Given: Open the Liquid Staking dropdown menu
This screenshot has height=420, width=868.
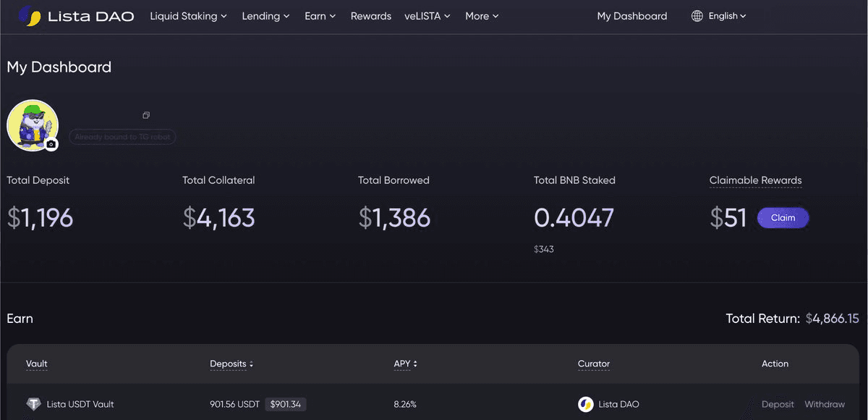Looking at the screenshot, I should [188, 16].
